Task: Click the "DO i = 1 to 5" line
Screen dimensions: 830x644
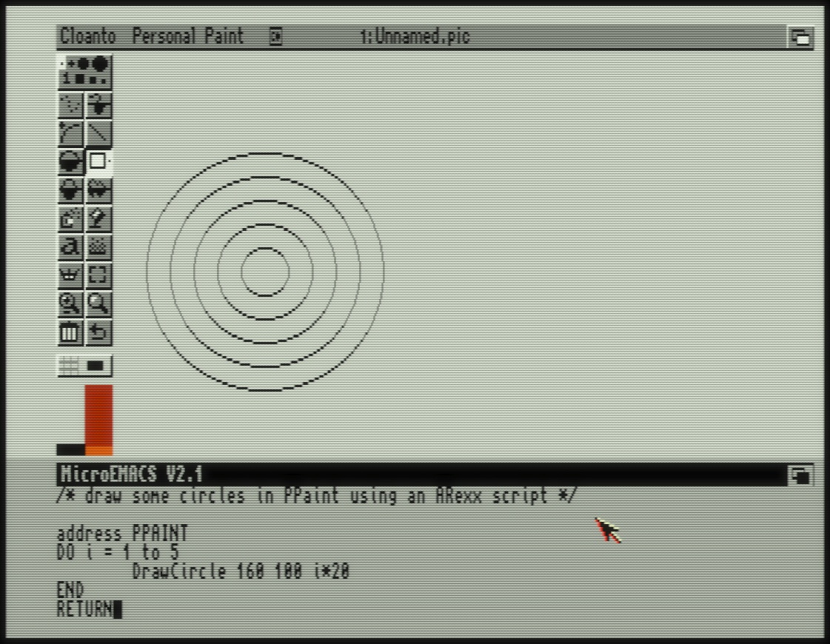Action: tap(118, 552)
